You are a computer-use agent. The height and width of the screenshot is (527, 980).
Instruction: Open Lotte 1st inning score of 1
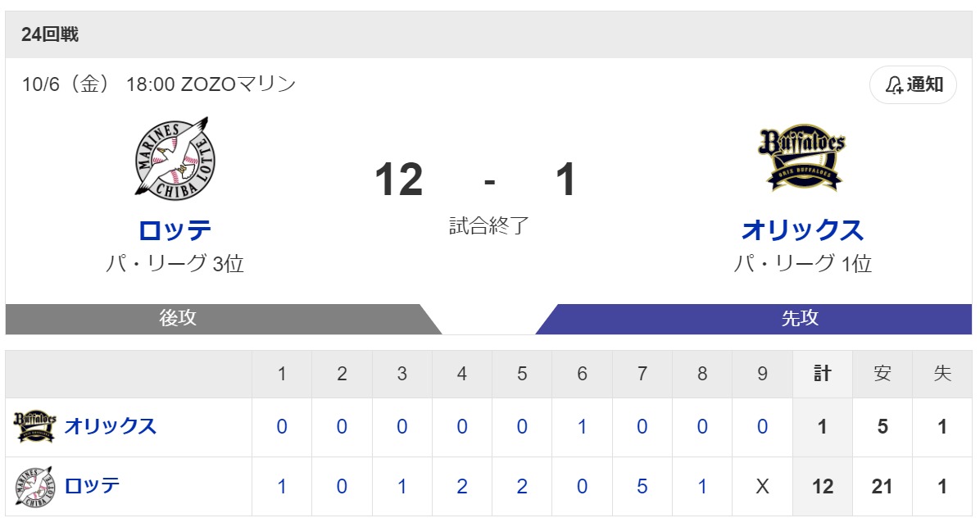[x=282, y=486]
